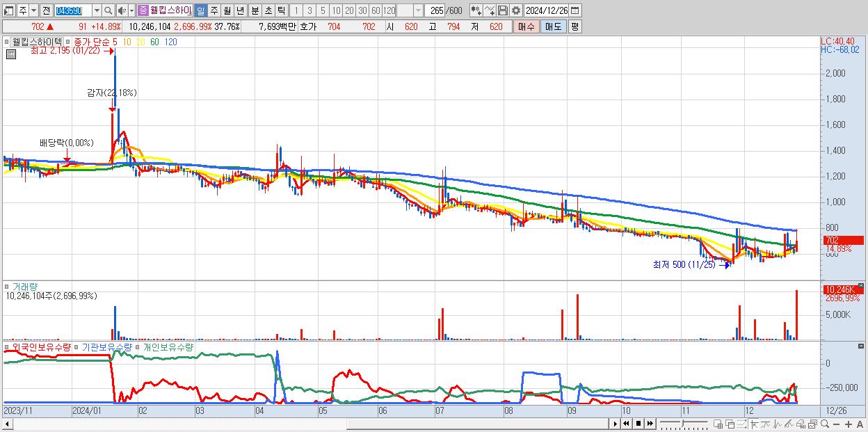Image resolution: width=868 pixels, height=432 pixels.
Task: Select the 년 yearly period toggle
Action: pos(240,10)
